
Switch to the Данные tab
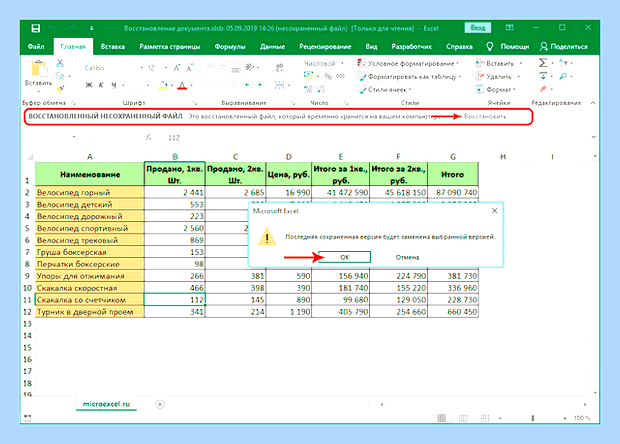click(x=272, y=47)
